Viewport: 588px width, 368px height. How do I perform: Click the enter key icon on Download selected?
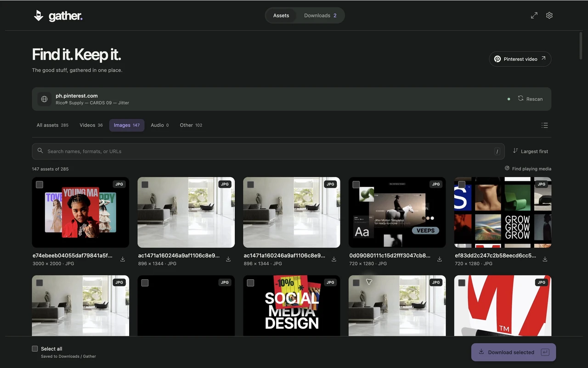(545, 352)
